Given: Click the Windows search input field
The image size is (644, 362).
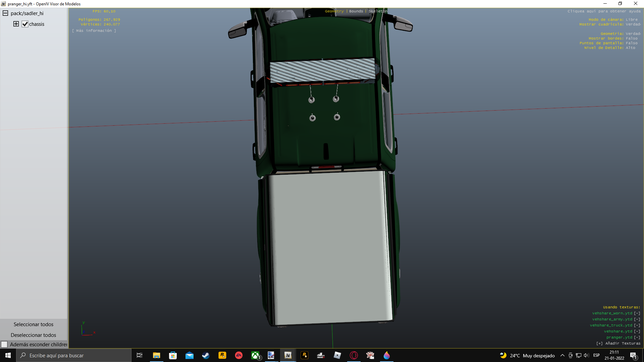Looking at the screenshot, I should (x=74, y=355).
